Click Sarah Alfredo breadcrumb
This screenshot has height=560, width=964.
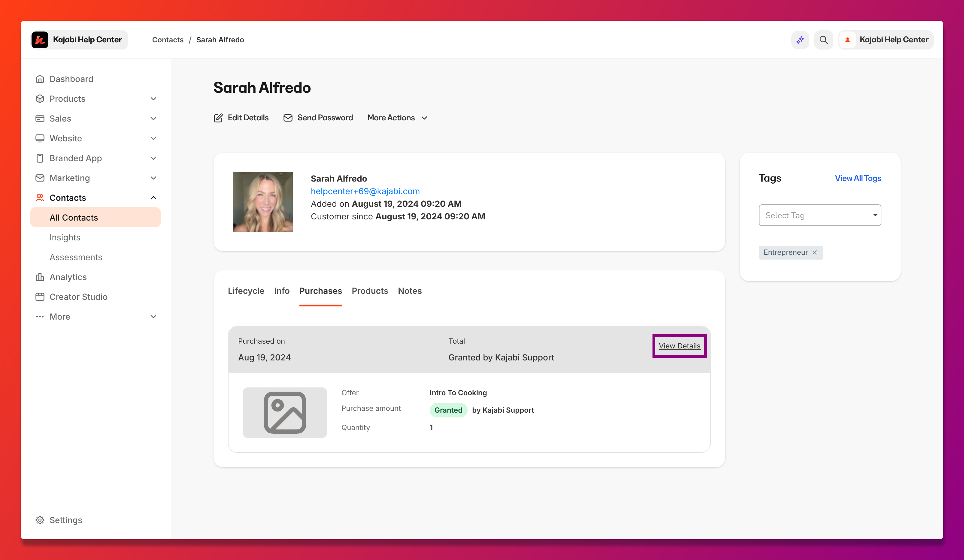(220, 40)
